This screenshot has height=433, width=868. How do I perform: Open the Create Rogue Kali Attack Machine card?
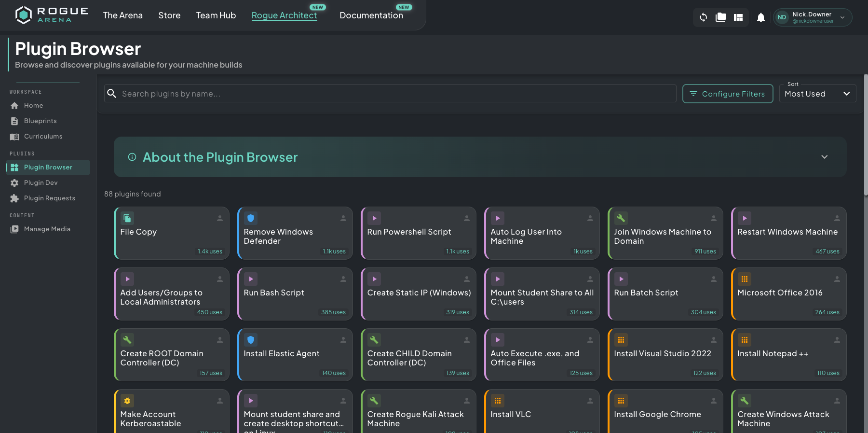(x=418, y=411)
